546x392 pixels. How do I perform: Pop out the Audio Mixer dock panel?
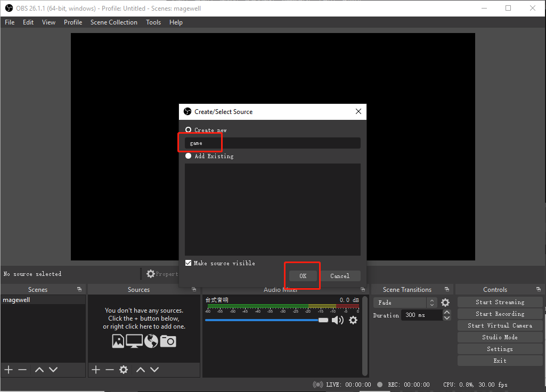click(x=363, y=289)
